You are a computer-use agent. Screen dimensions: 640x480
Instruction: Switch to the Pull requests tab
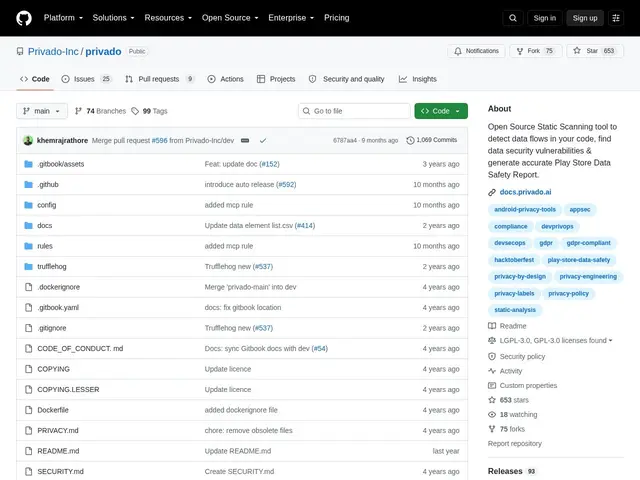tap(159, 79)
